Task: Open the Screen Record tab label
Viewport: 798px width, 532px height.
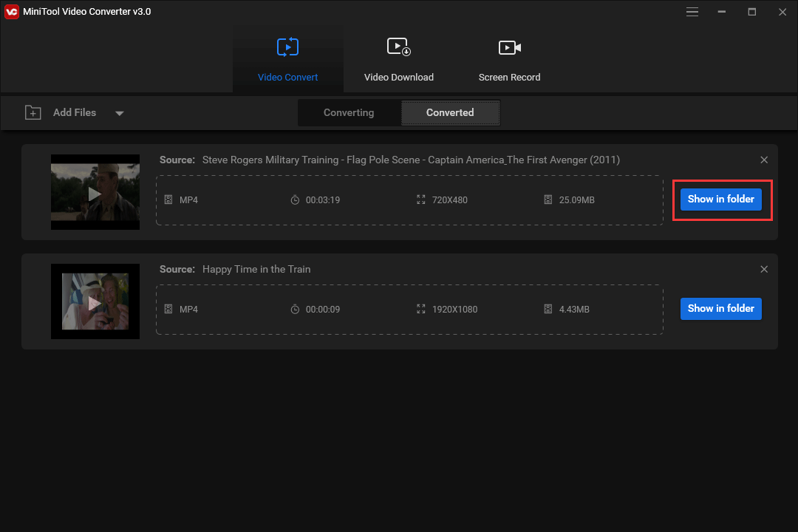Action: [x=509, y=78]
